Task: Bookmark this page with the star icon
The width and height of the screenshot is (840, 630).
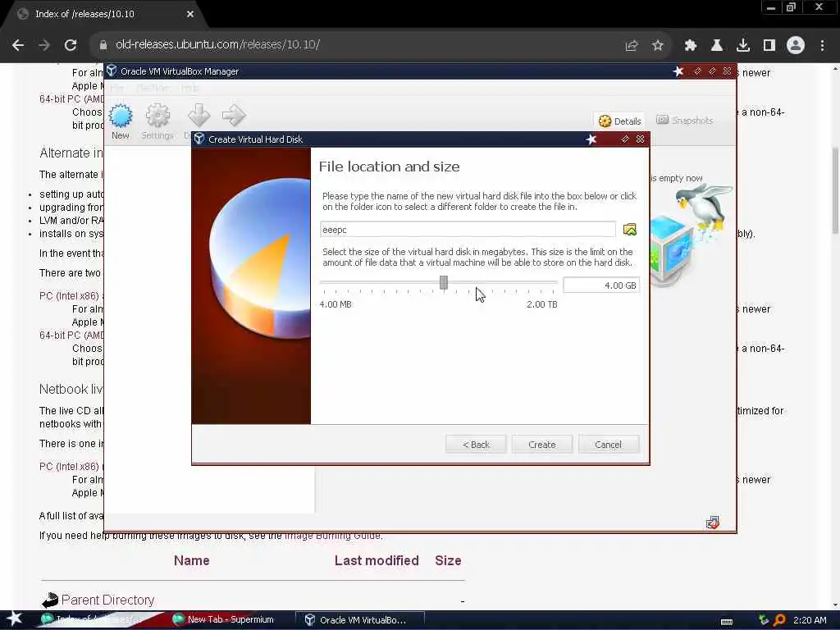Action: click(658, 46)
